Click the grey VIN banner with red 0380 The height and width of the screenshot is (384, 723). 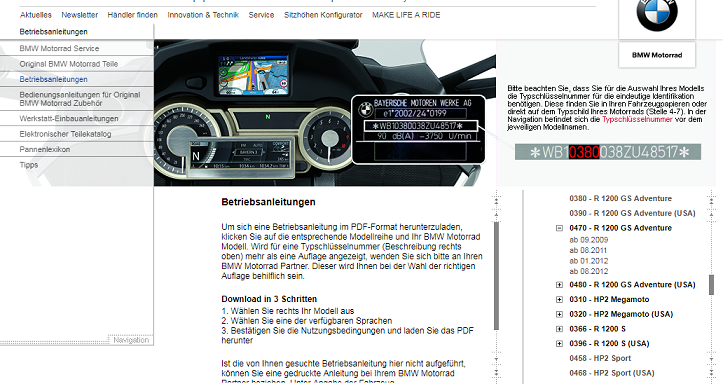608,152
